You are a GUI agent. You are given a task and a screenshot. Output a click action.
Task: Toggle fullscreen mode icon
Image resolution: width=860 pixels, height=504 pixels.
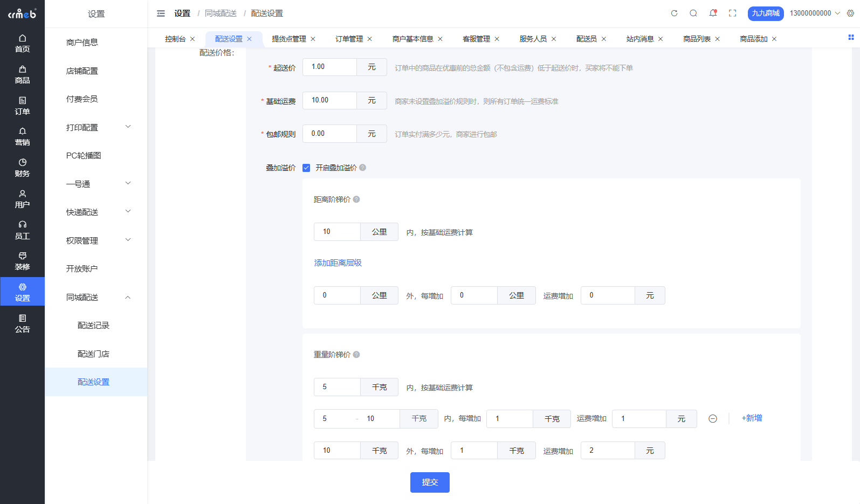(x=732, y=13)
